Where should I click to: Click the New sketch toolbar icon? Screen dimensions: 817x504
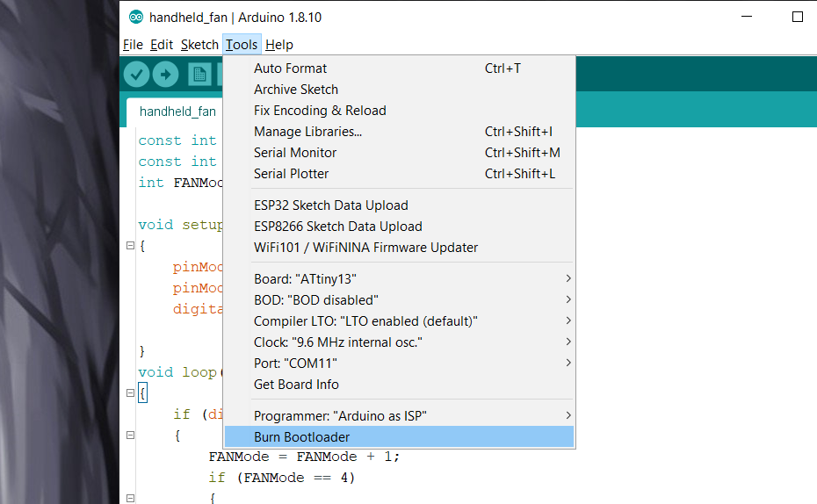coord(199,75)
